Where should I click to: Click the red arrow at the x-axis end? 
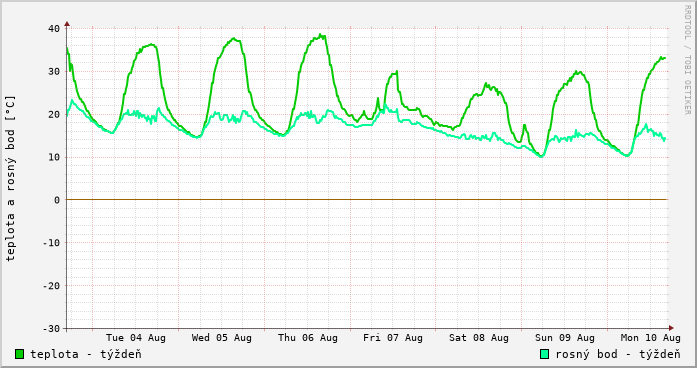(x=671, y=328)
